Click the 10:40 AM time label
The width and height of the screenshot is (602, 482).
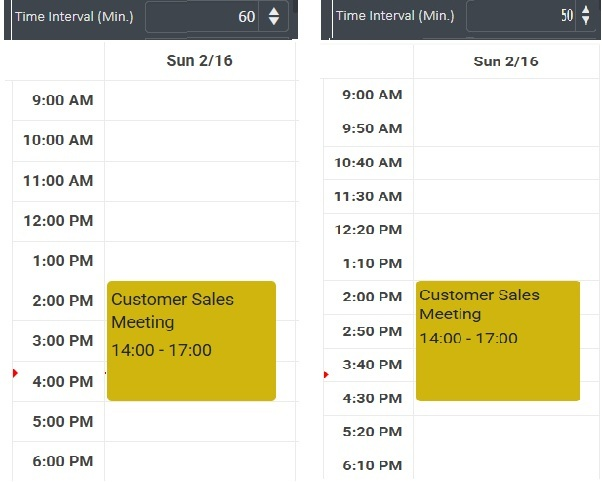[x=368, y=162]
